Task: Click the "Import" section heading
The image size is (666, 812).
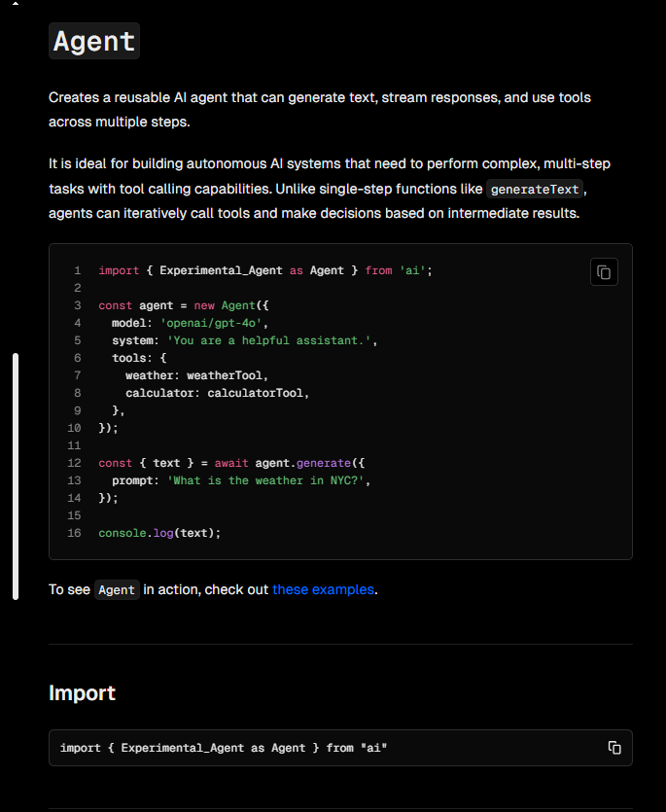Action: pyautogui.click(x=82, y=692)
